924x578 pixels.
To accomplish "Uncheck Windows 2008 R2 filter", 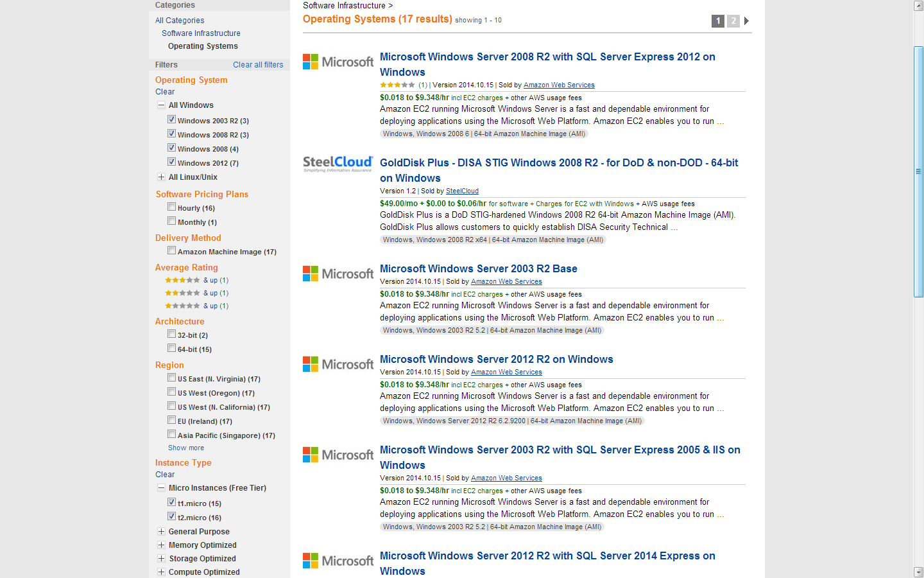I will pos(171,134).
